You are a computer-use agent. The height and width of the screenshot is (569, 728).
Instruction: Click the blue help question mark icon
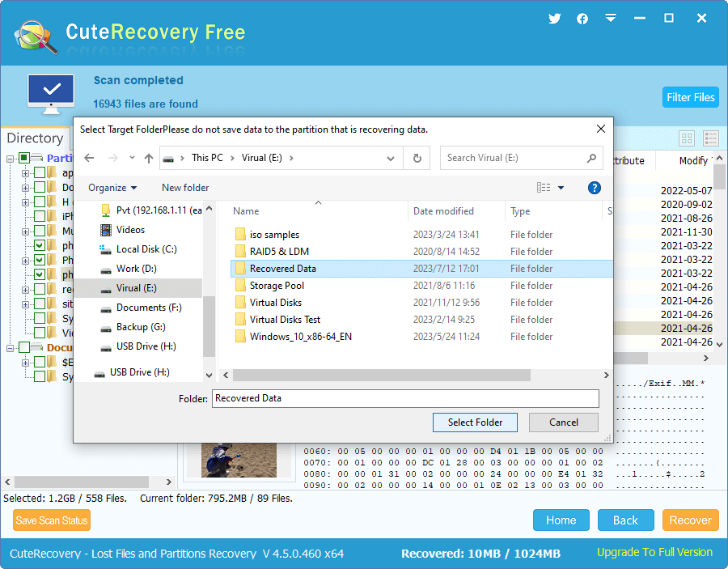595,188
